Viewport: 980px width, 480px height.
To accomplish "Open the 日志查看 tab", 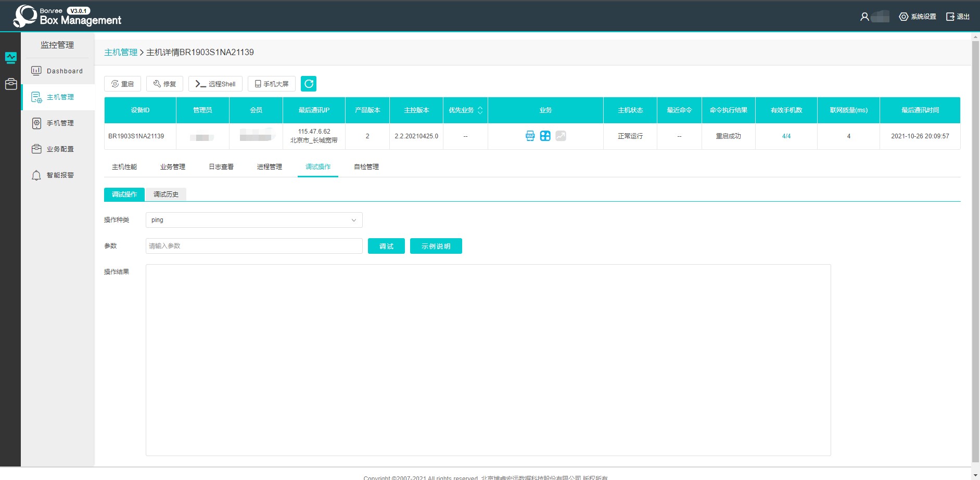I will (x=221, y=167).
